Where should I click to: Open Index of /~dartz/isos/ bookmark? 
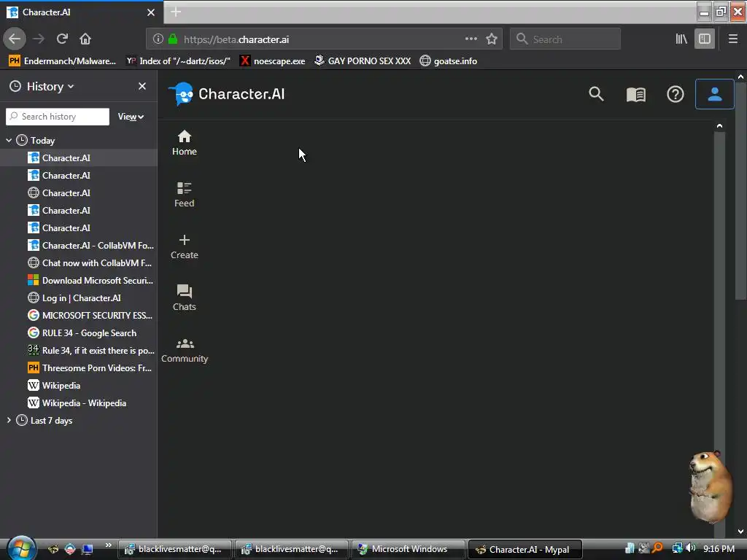pyautogui.click(x=178, y=61)
